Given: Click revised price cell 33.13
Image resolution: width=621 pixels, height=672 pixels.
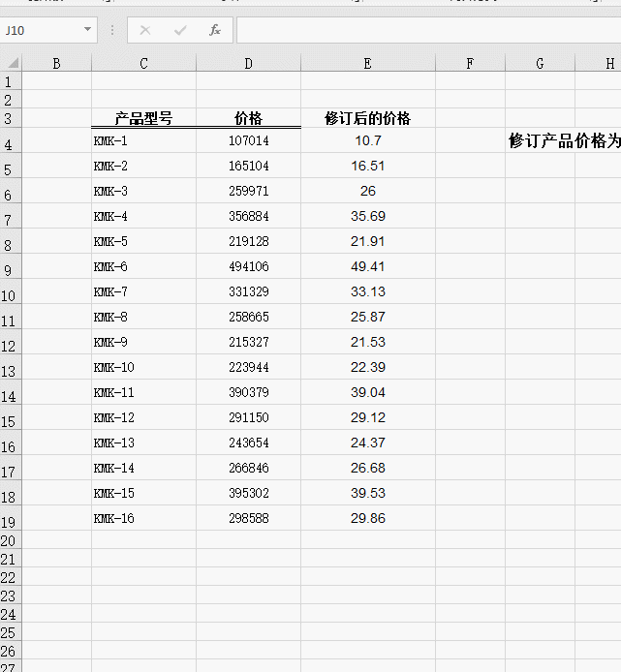Looking at the screenshot, I should tap(368, 291).
